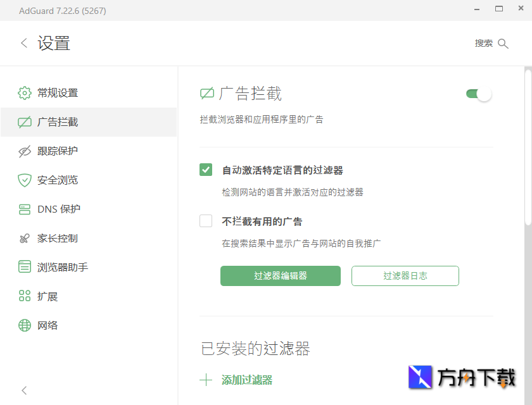The width and height of the screenshot is (532, 405).
Task: Collapse the sidebar with bottom-left chevron
Action: point(23,390)
